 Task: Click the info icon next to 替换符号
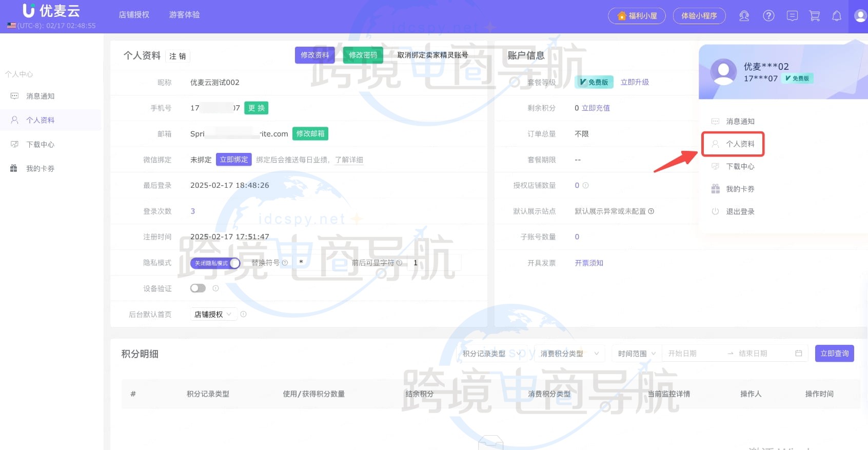285,263
